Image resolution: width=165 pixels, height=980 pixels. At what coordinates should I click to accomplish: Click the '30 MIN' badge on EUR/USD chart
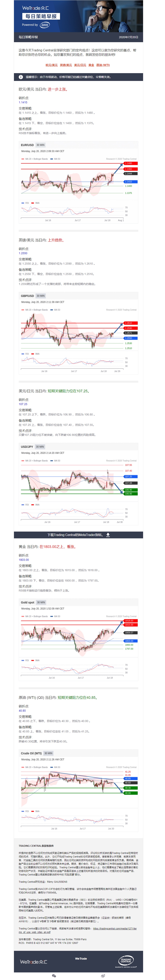pyautogui.click(x=41, y=145)
